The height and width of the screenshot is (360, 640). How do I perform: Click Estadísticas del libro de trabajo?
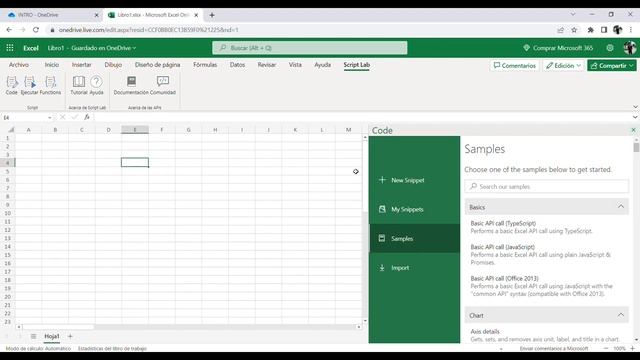coord(112,348)
